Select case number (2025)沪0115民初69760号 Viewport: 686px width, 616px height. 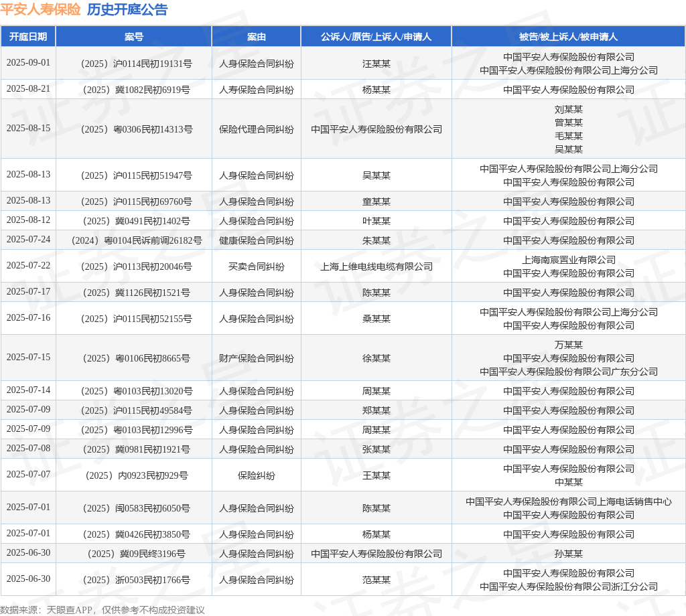[x=137, y=202]
